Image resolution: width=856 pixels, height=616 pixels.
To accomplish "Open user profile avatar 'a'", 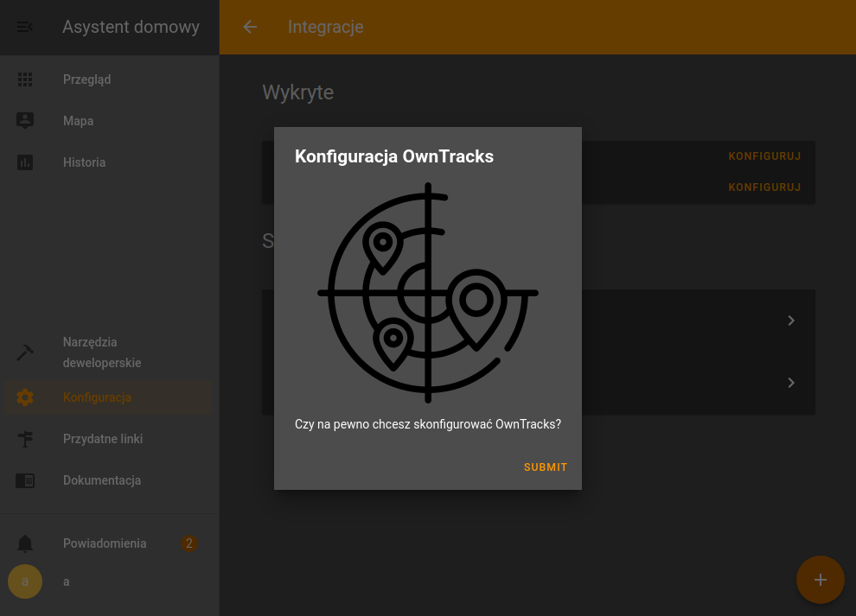I will pos(25,581).
